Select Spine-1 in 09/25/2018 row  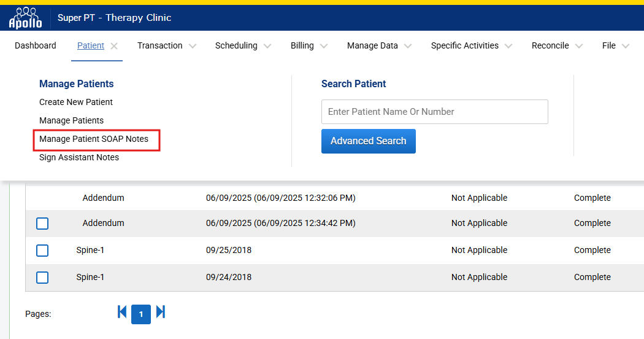pyautogui.click(x=90, y=250)
